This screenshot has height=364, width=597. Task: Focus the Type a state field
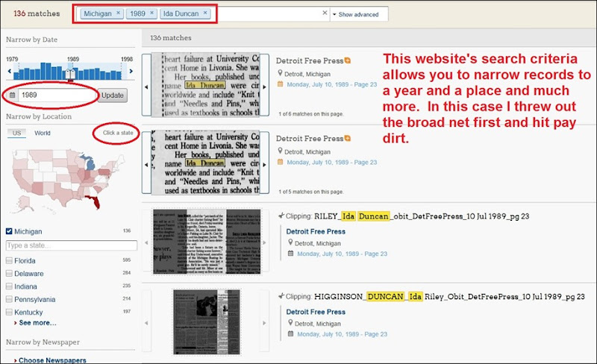pos(72,245)
